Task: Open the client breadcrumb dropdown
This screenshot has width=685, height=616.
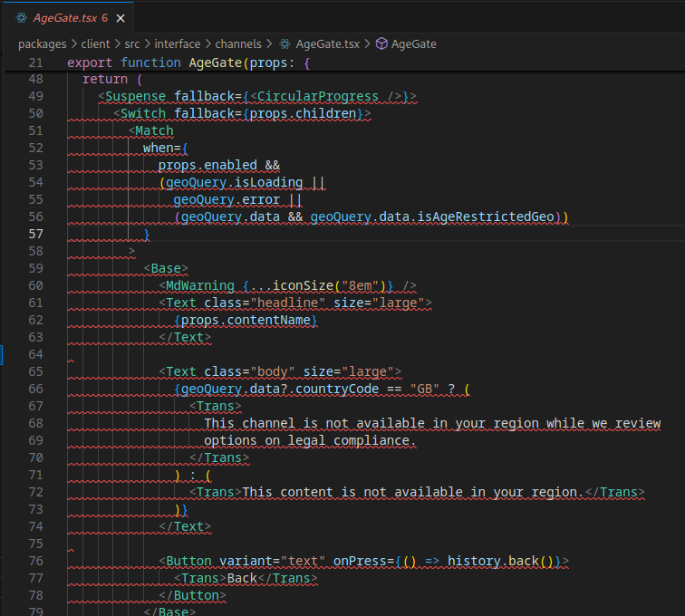Action: click(95, 43)
